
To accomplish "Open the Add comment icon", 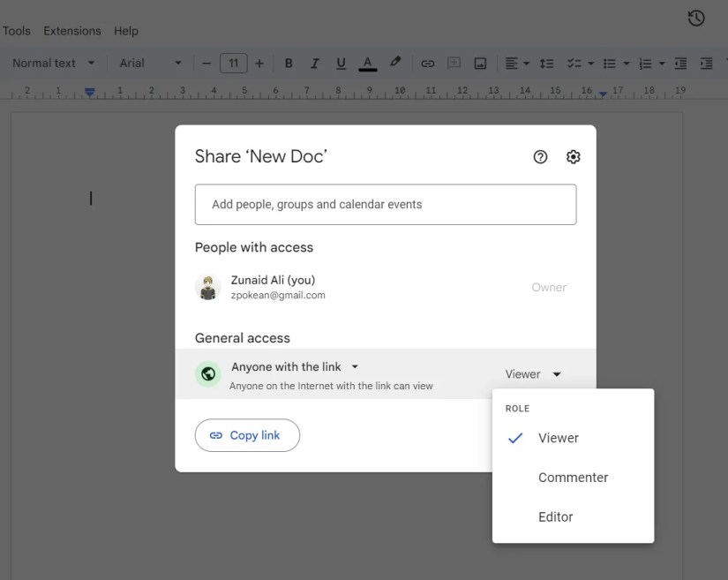I will click(x=454, y=63).
